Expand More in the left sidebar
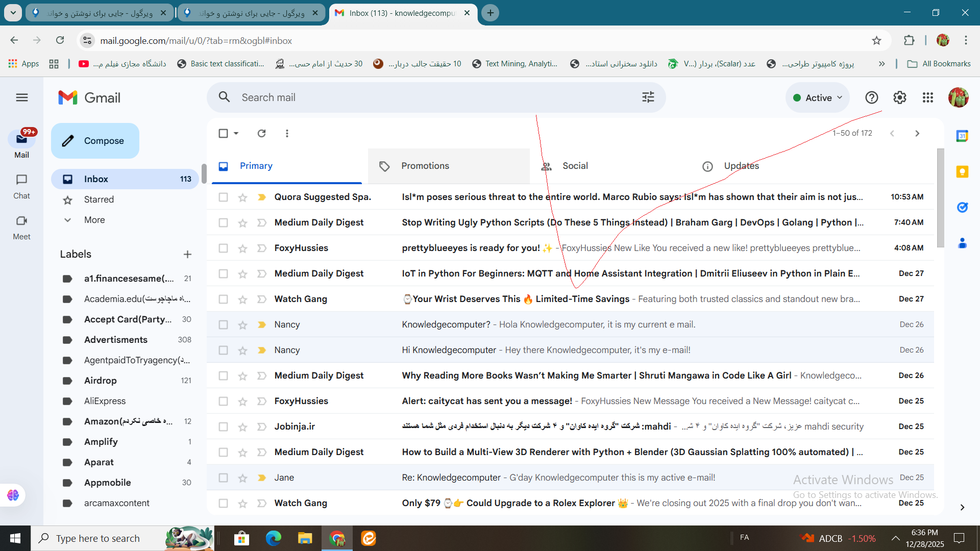The height and width of the screenshot is (551, 980). 94,220
